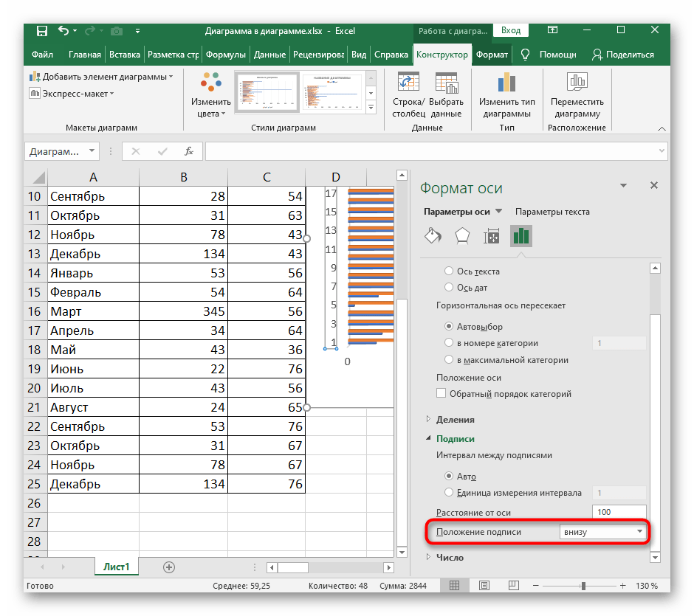Select the Effects pentagon icon

tap(462, 236)
